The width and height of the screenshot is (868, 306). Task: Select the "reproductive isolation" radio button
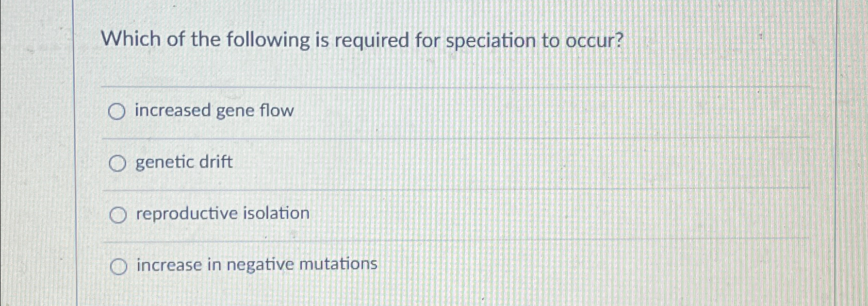119,214
